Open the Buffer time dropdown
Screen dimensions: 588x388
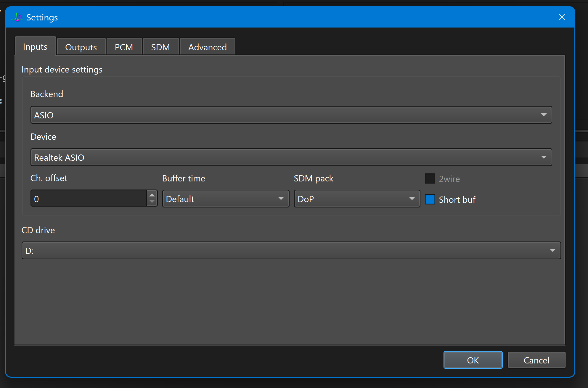point(226,199)
